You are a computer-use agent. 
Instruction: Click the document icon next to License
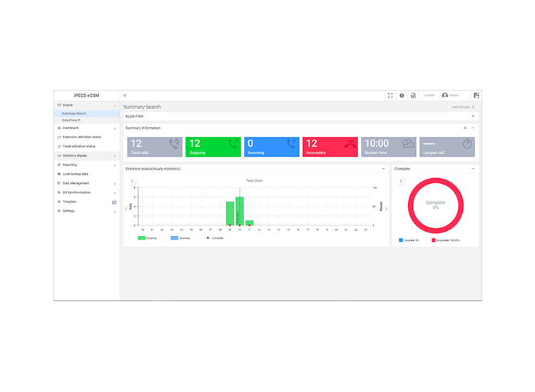coord(413,96)
